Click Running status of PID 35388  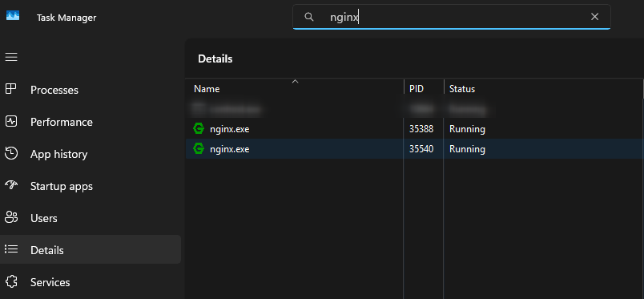[x=467, y=129]
